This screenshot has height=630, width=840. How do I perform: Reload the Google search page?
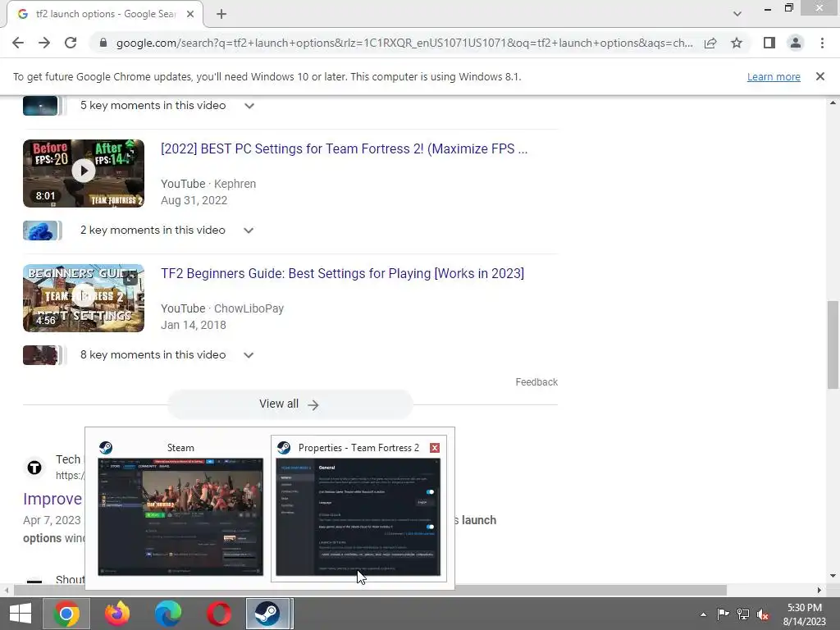[71, 43]
